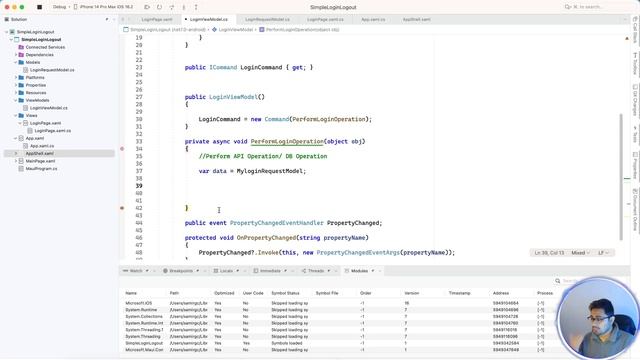The height and width of the screenshot is (360, 640).
Task: Collapse the SimpleLoginLogout solution node
Action: [7, 32]
